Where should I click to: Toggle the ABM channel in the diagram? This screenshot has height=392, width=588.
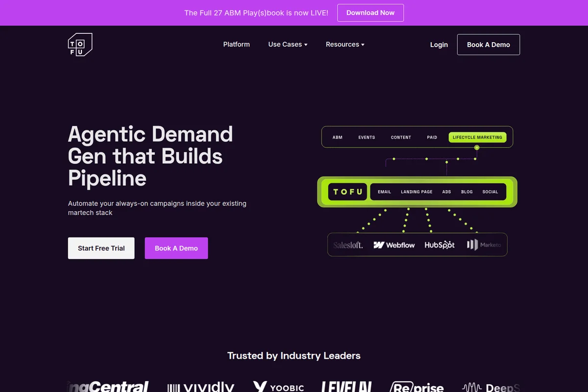[x=337, y=137]
